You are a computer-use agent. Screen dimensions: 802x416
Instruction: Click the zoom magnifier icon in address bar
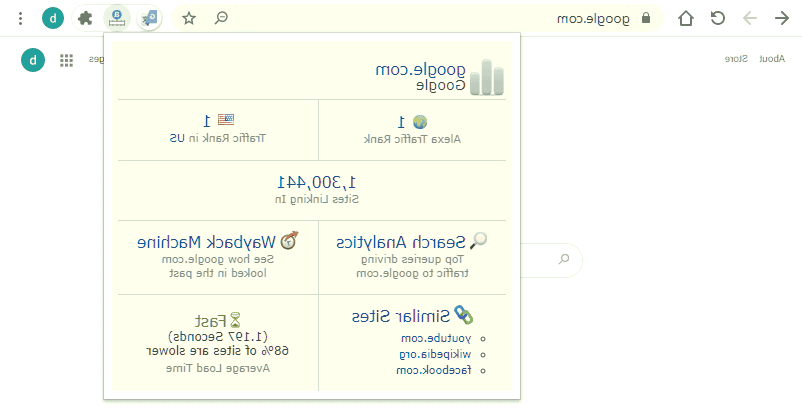pyautogui.click(x=221, y=18)
